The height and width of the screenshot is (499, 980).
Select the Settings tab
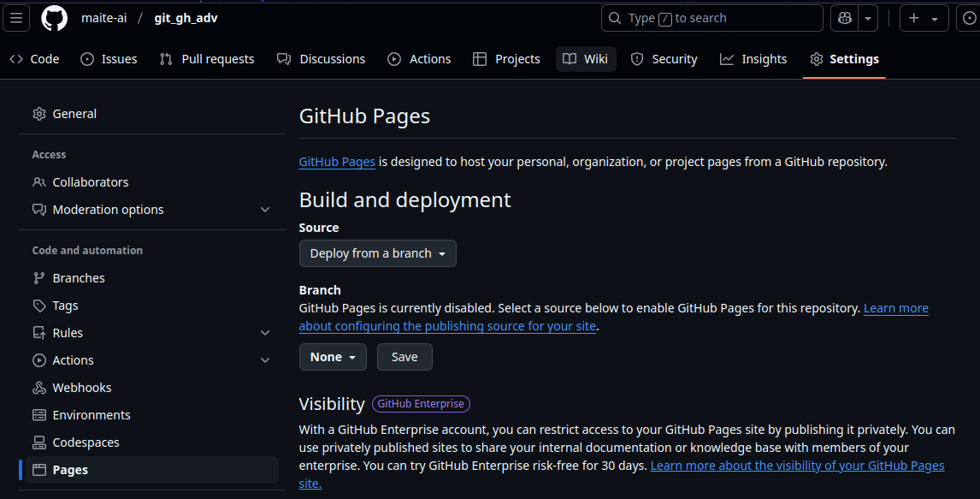pos(844,59)
